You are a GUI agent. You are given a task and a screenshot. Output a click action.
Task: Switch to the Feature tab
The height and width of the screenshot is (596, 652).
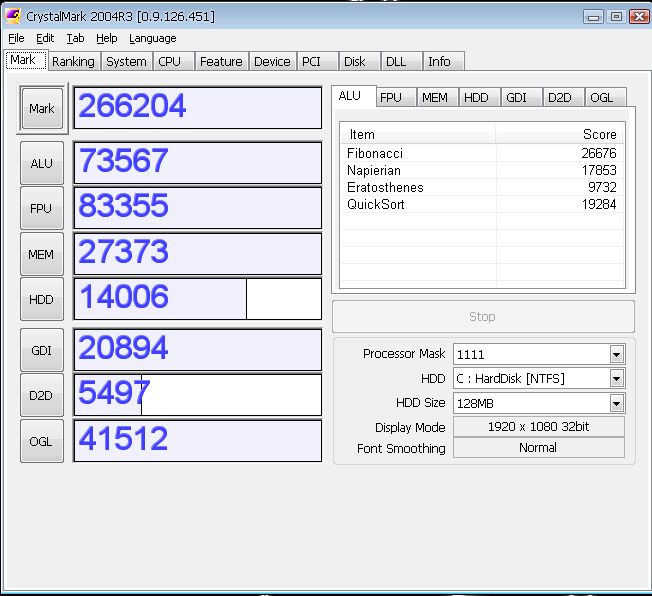[x=221, y=62]
